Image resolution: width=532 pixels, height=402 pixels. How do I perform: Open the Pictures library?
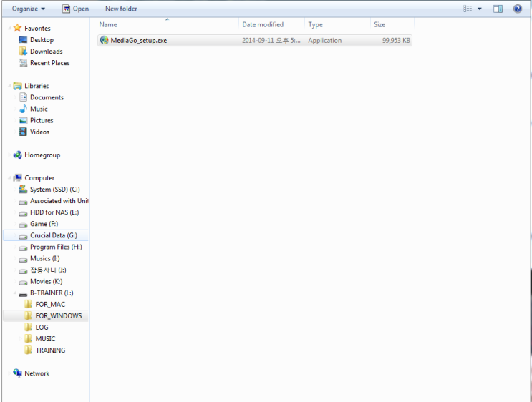pos(42,121)
